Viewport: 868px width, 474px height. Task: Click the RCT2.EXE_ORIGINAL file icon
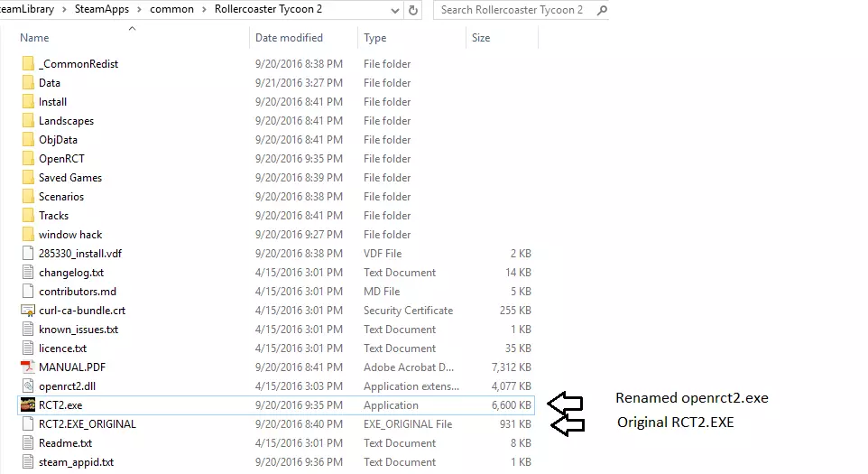point(28,424)
